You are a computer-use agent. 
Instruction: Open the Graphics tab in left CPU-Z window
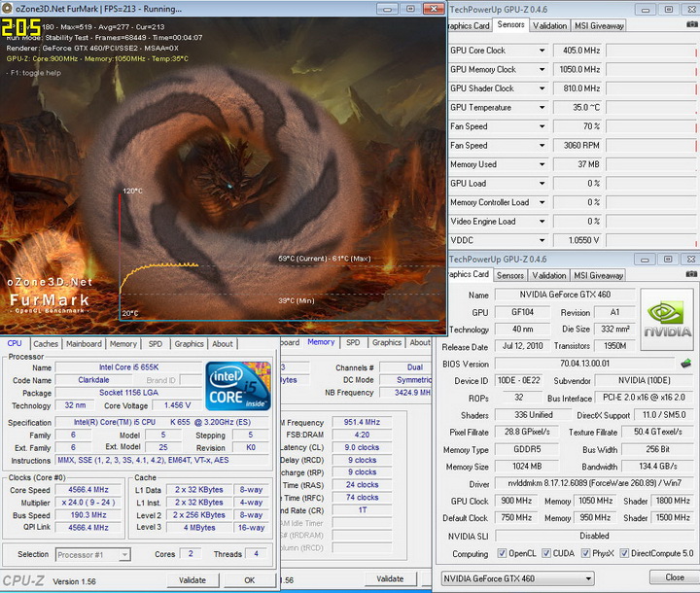pyautogui.click(x=189, y=344)
